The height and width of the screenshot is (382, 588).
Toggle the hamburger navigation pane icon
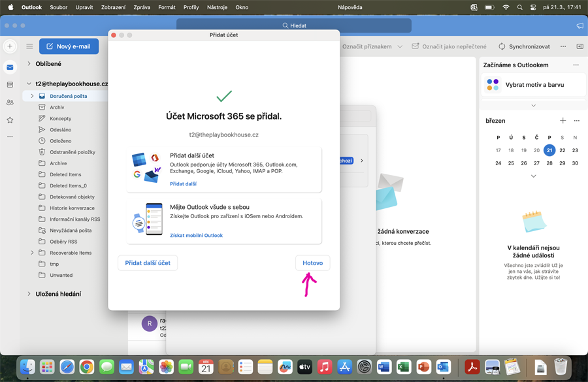29,46
